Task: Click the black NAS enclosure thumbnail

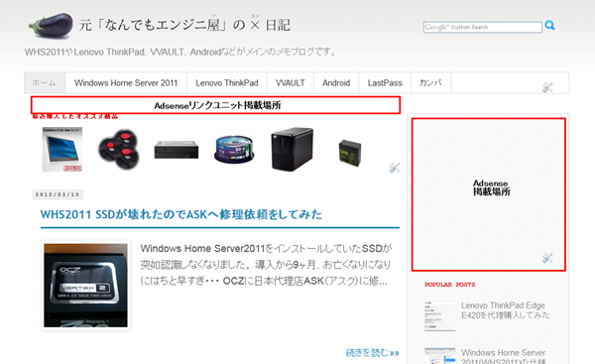Action: point(293,149)
